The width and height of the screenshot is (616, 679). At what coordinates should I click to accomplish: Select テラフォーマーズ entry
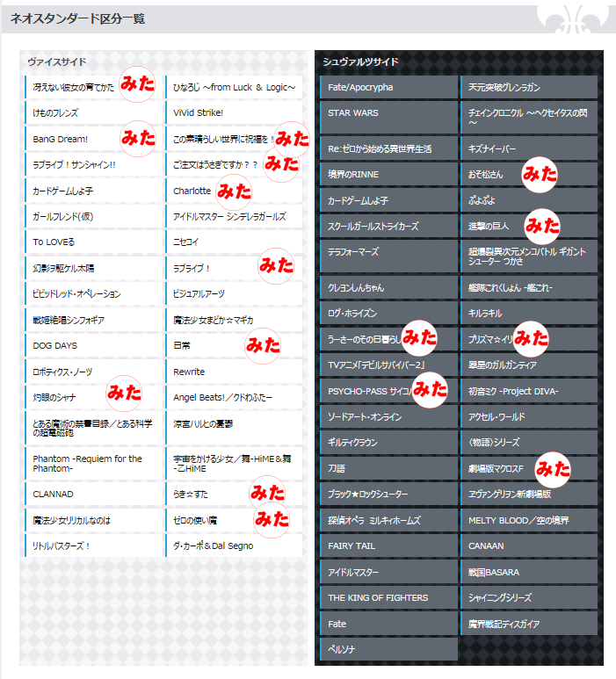(389, 256)
